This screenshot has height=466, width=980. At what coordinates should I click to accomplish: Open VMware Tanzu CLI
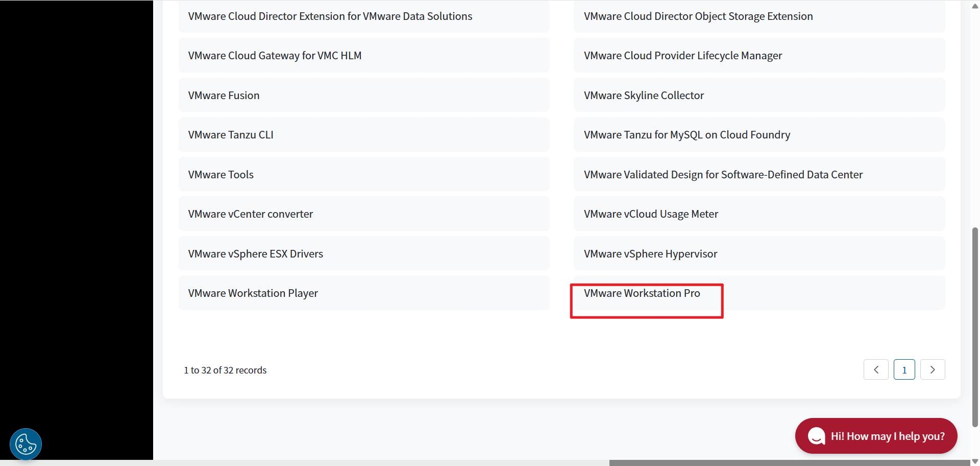pyautogui.click(x=363, y=135)
